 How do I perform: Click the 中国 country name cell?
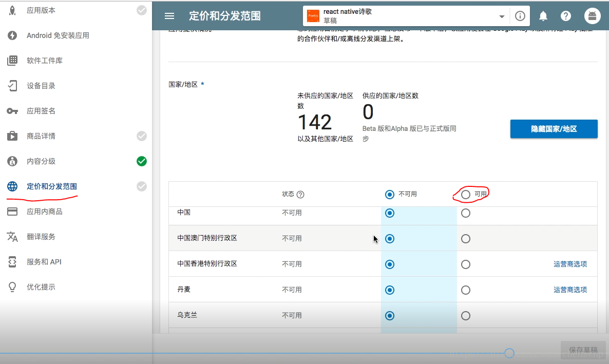[x=184, y=213]
